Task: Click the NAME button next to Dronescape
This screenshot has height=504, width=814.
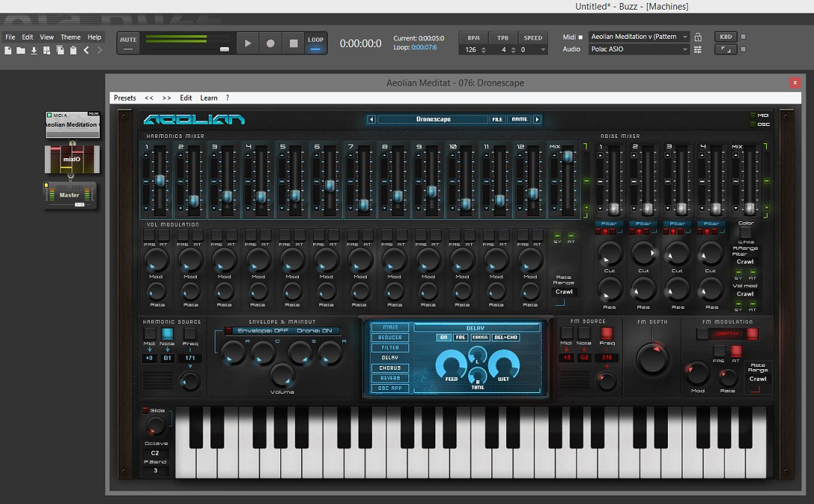Action: [519, 119]
